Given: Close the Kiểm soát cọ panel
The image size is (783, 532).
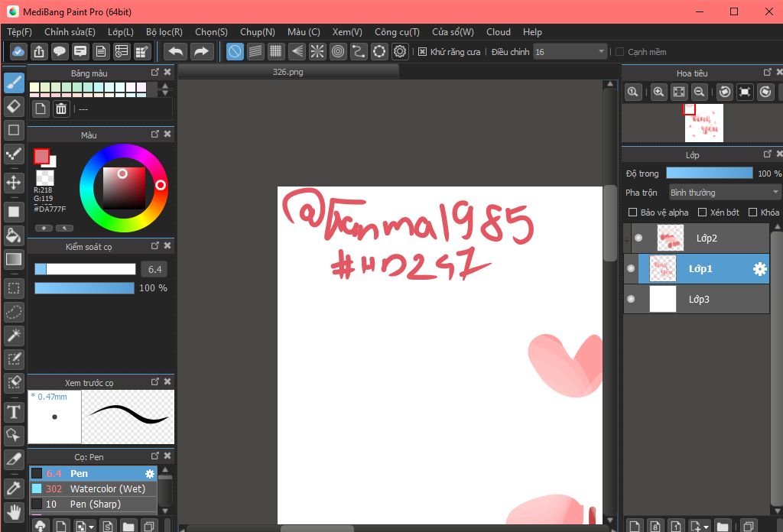Looking at the screenshot, I should (167, 245).
